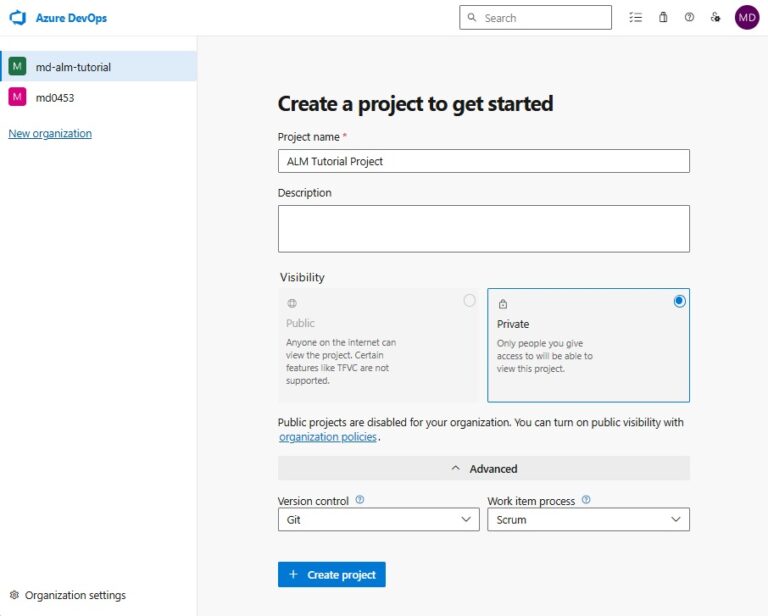Open the New organization link
Viewport: 768px width, 616px height.
50,133
